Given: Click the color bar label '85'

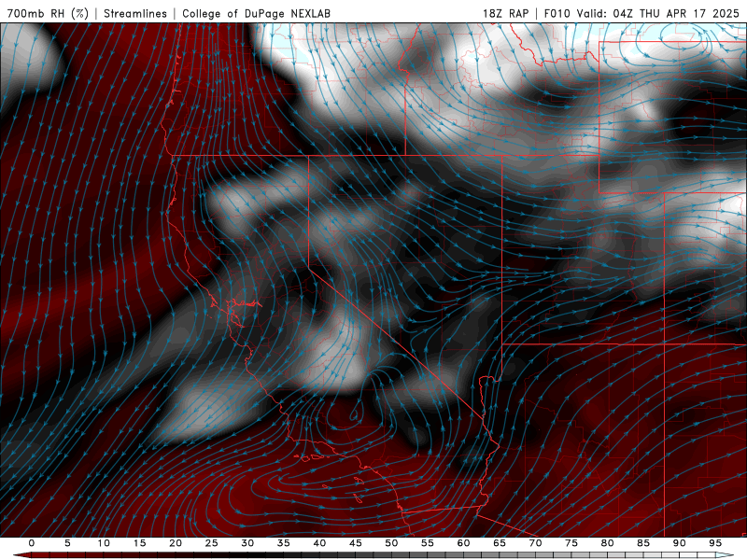Looking at the screenshot, I should [643, 543].
